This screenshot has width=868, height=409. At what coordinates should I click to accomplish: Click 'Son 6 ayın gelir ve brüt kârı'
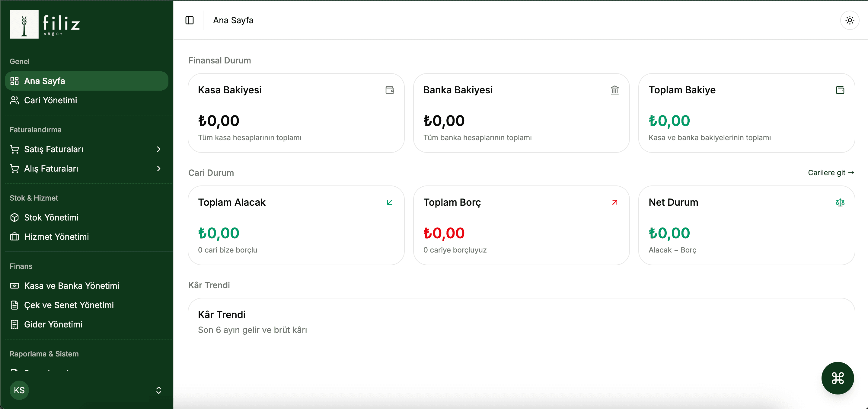(x=252, y=330)
